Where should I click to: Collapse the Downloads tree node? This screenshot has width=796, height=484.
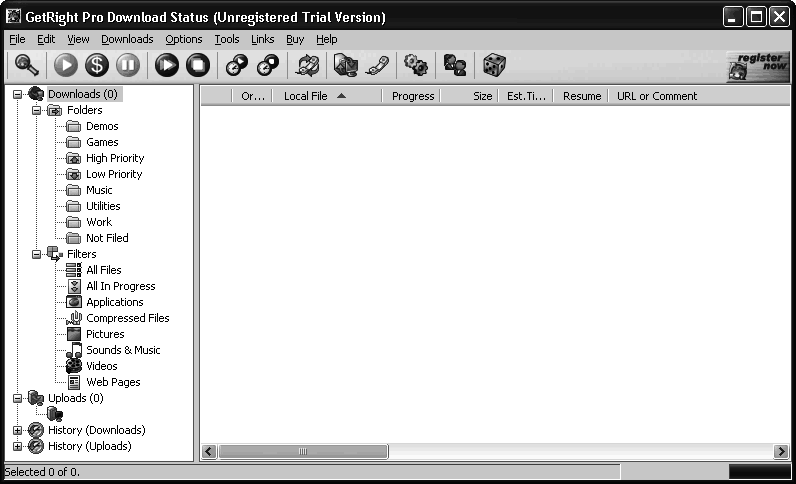[18, 94]
